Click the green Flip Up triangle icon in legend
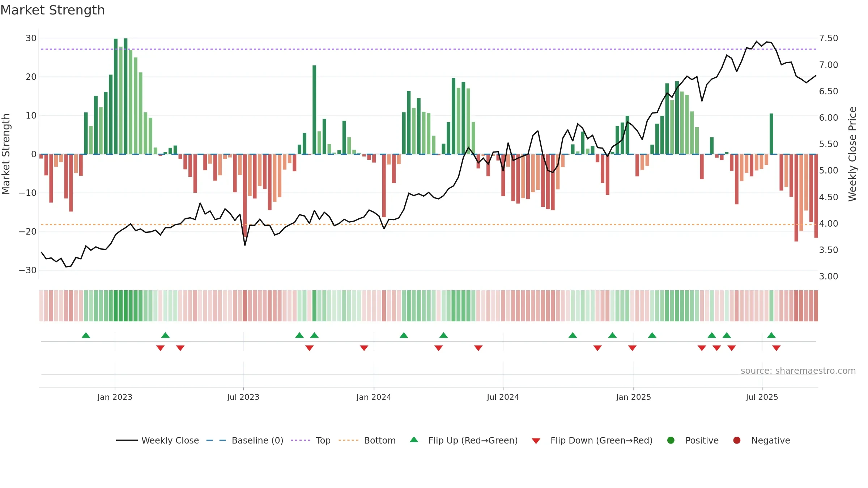Screen dimensions: 868x488 [414, 440]
